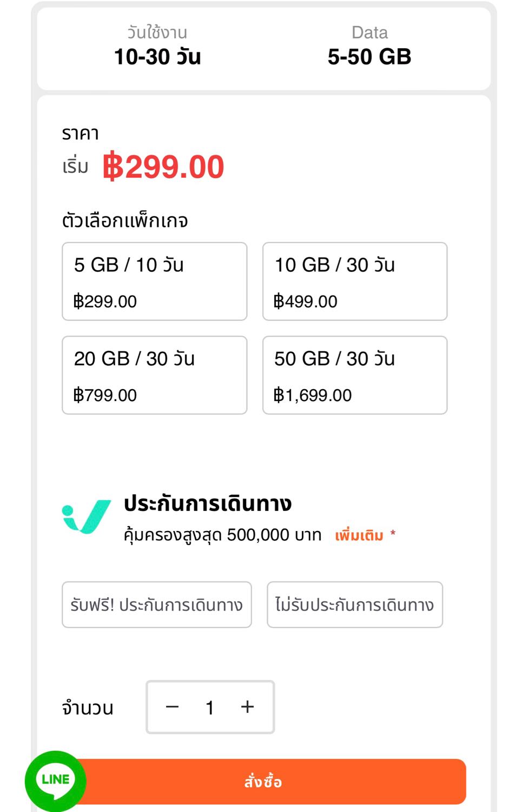The image size is (528, 812).
Task: Tap the Data 5-50 GB summary
Action: 369,46
